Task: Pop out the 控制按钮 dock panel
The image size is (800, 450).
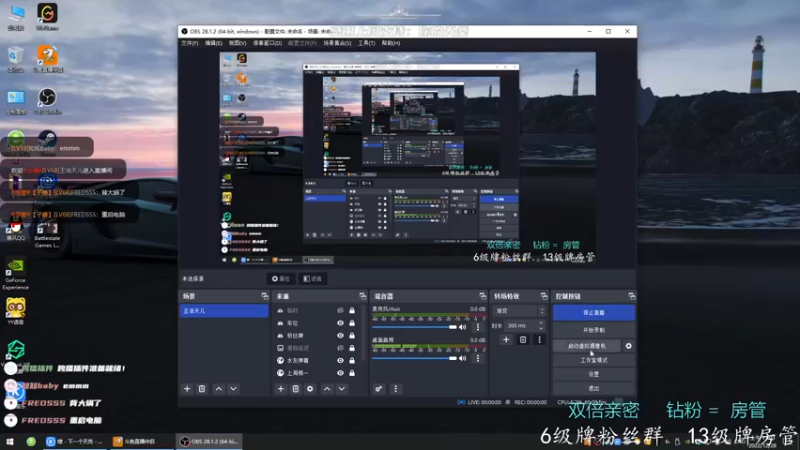Action: (632, 296)
